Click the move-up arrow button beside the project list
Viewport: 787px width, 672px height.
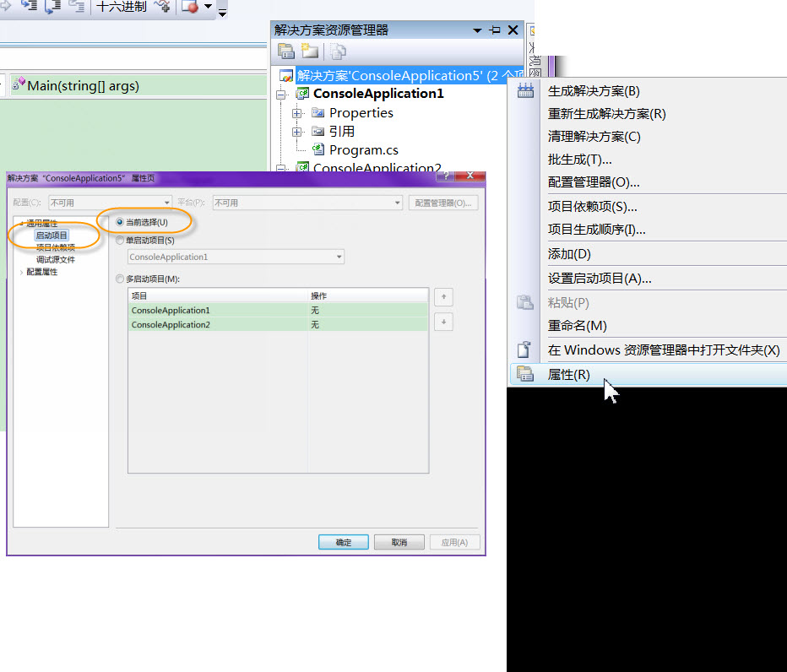[x=443, y=296]
